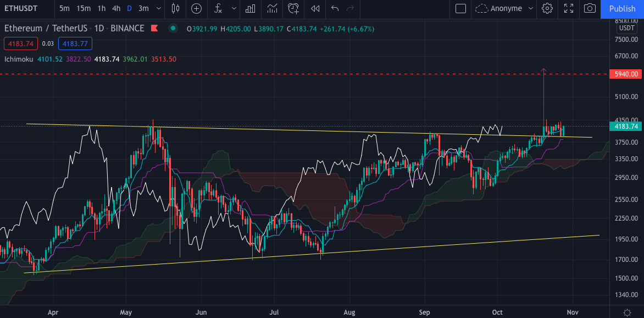
Task: Undo the last chart action
Action: [x=335, y=9]
